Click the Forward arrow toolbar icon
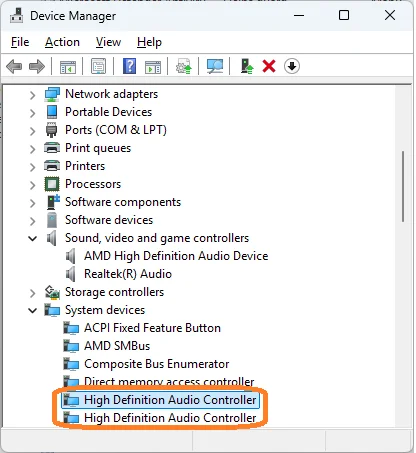 (x=37, y=66)
